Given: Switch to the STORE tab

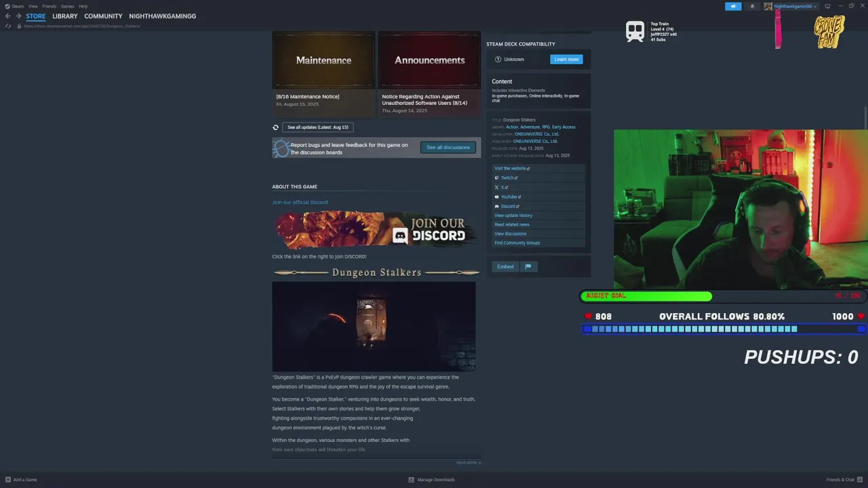Looking at the screenshot, I should [x=36, y=16].
